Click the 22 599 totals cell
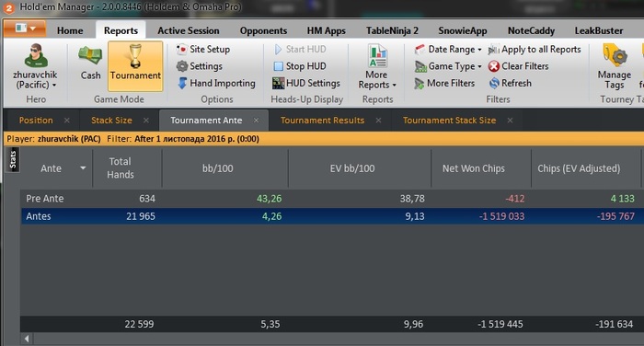Viewport: 644px width, 346px height. pos(139,324)
